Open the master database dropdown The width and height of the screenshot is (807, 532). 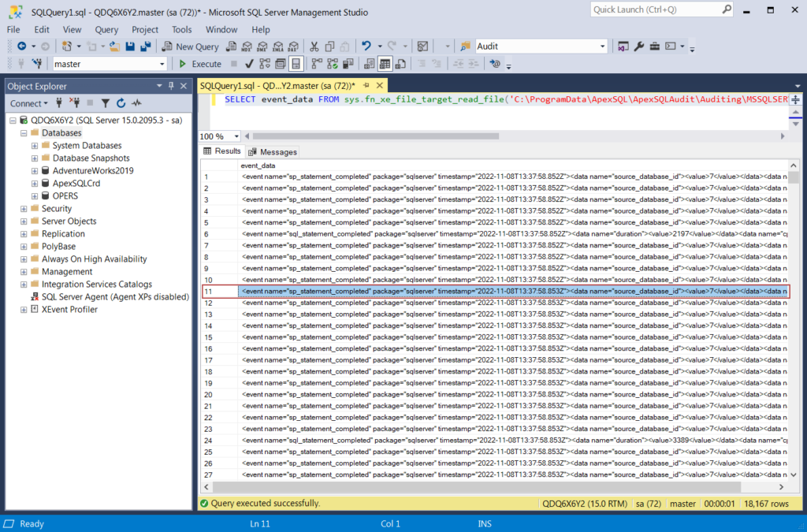(163, 63)
